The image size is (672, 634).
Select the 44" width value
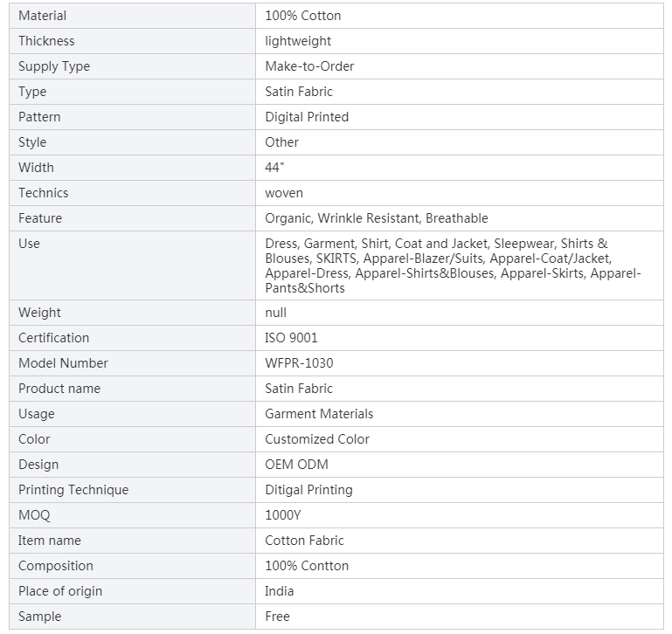click(x=274, y=168)
